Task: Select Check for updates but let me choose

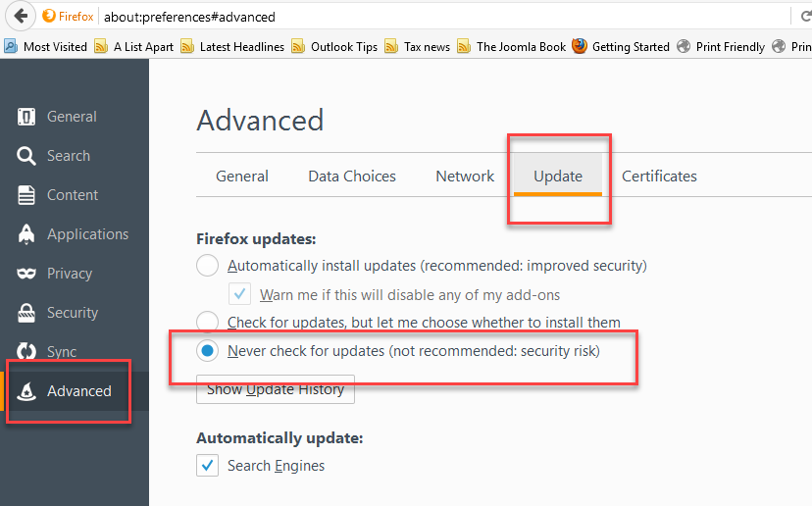Action: coord(207,321)
